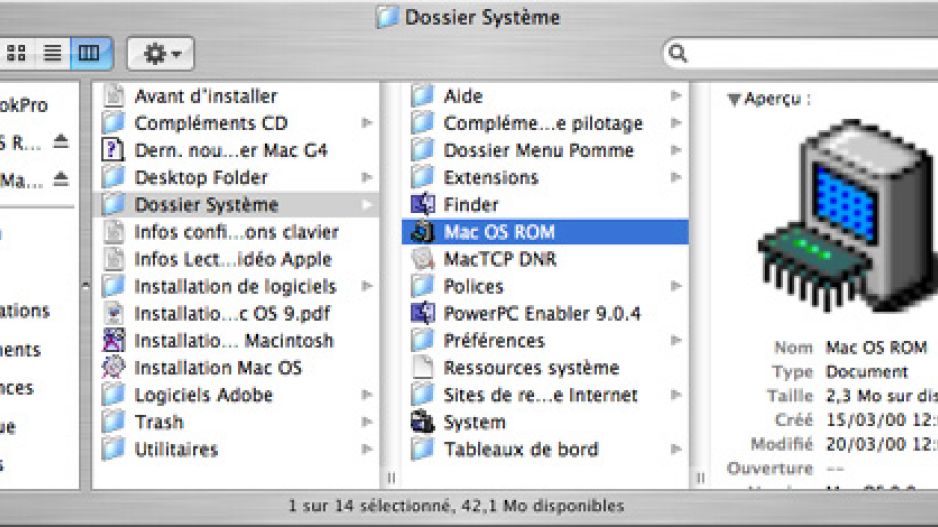This screenshot has height=527, width=938.
Task: Expand Installation de logiciels arrow
Action: point(367,286)
